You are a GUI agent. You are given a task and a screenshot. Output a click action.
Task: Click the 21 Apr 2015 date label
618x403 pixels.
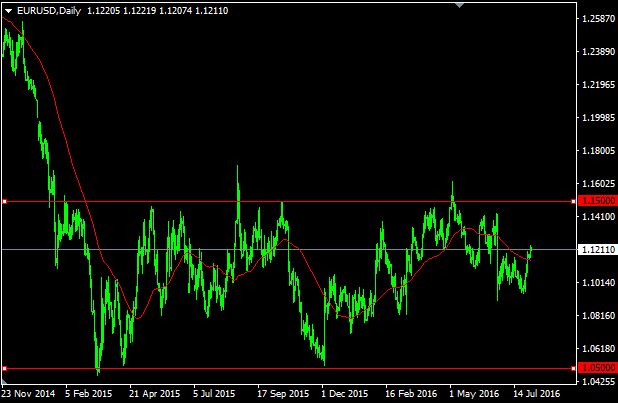pos(154,394)
